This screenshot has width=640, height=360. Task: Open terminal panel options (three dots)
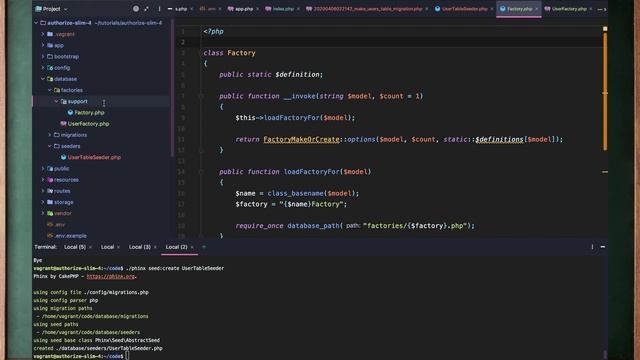(x=592, y=247)
